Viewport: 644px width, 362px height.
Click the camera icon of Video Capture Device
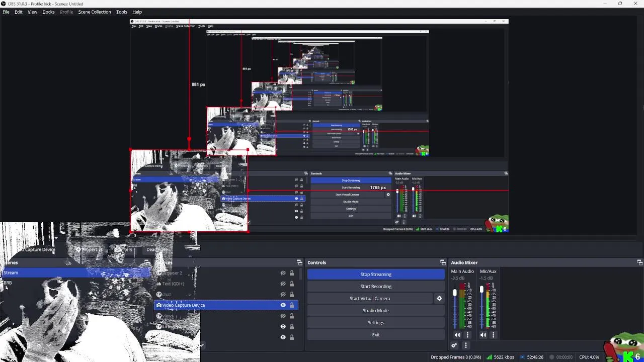pos(159,305)
